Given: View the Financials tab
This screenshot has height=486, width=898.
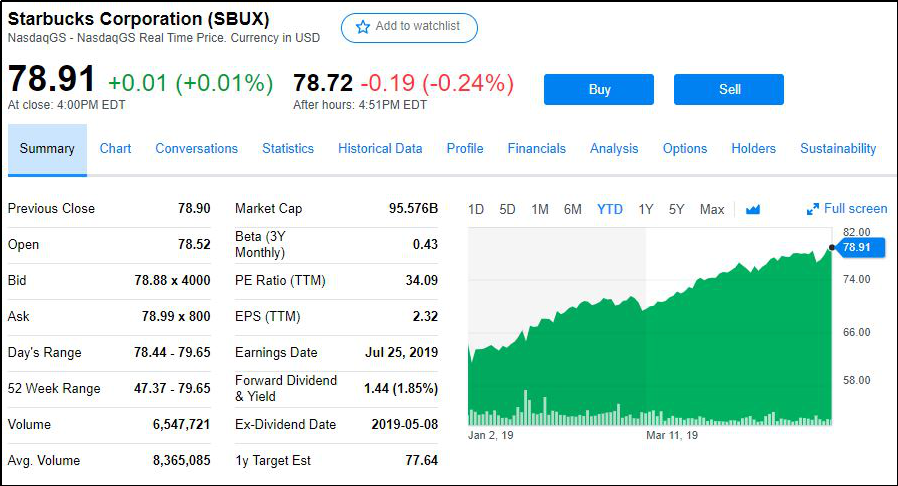Looking at the screenshot, I should tap(536, 149).
